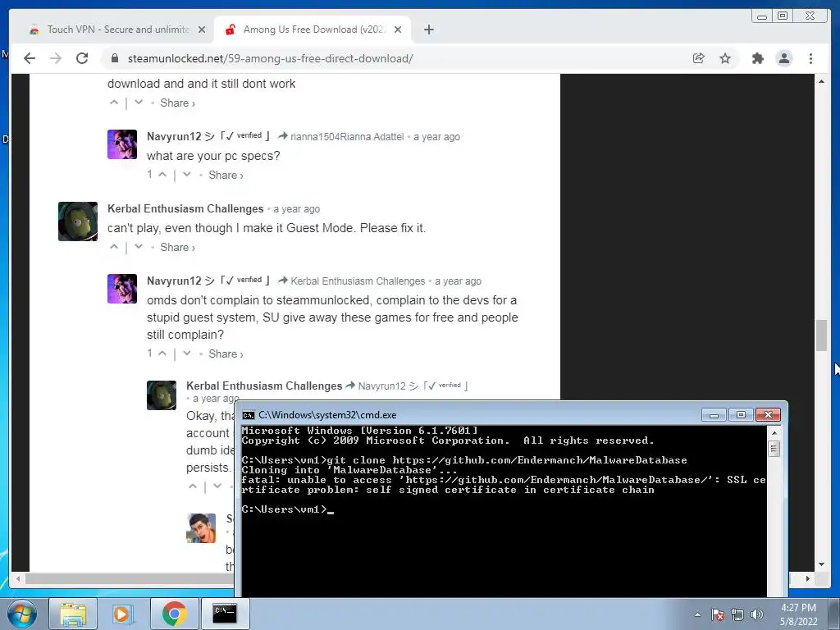The width and height of the screenshot is (840, 630).
Task: Click the cmd.exe title bar icon
Action: (248, 415)
